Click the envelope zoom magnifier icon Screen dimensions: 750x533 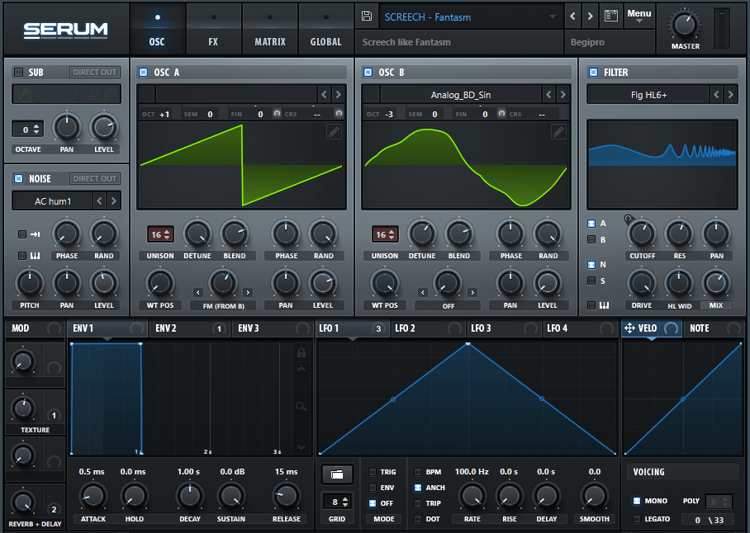tap(301, 407)
